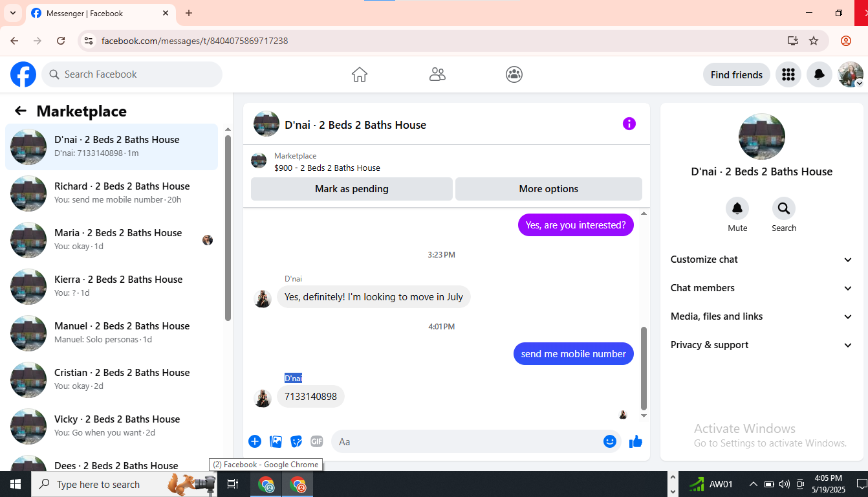Open Task View on taskbar
The height and width of the screenshot is (497, 868).
click(233, 484)
